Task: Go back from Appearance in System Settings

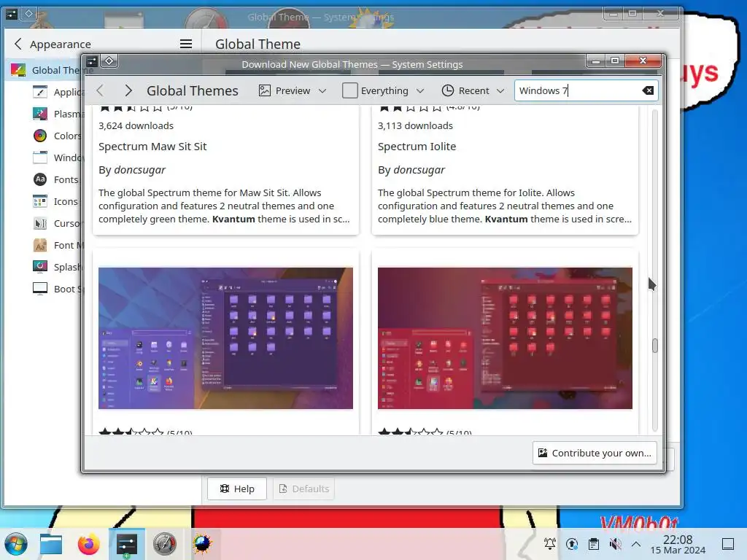Action: coord(18,44)
